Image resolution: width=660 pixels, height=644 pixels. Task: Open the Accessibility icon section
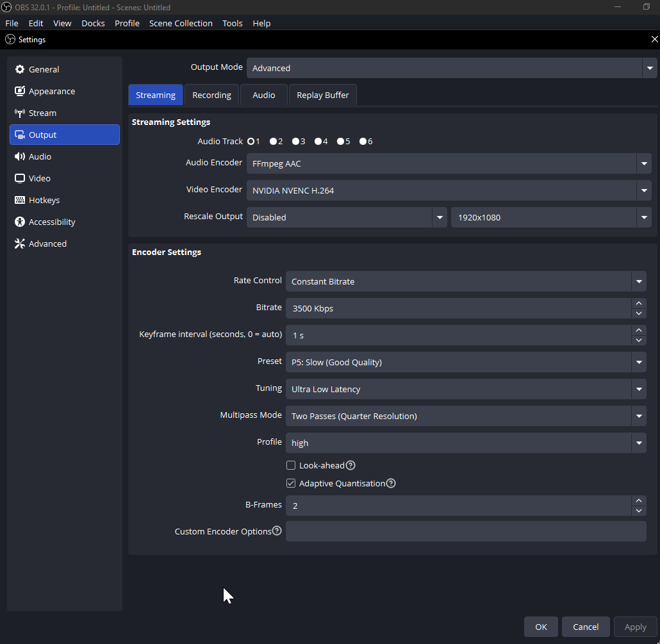20,222
